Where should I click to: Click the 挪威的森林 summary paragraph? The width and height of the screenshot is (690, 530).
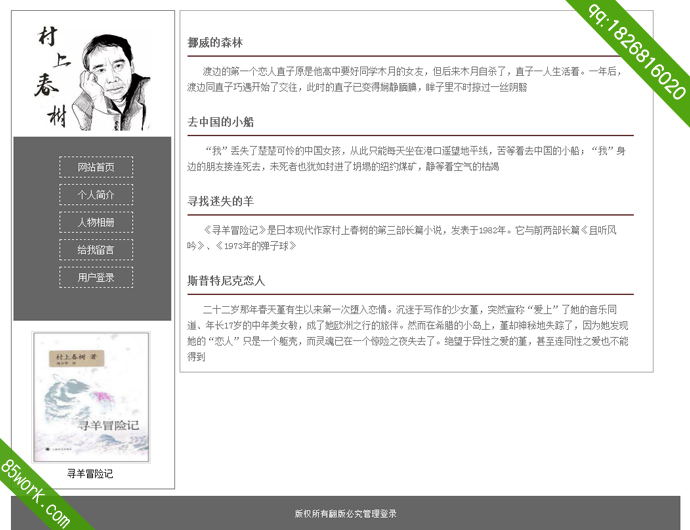[404, 79]
